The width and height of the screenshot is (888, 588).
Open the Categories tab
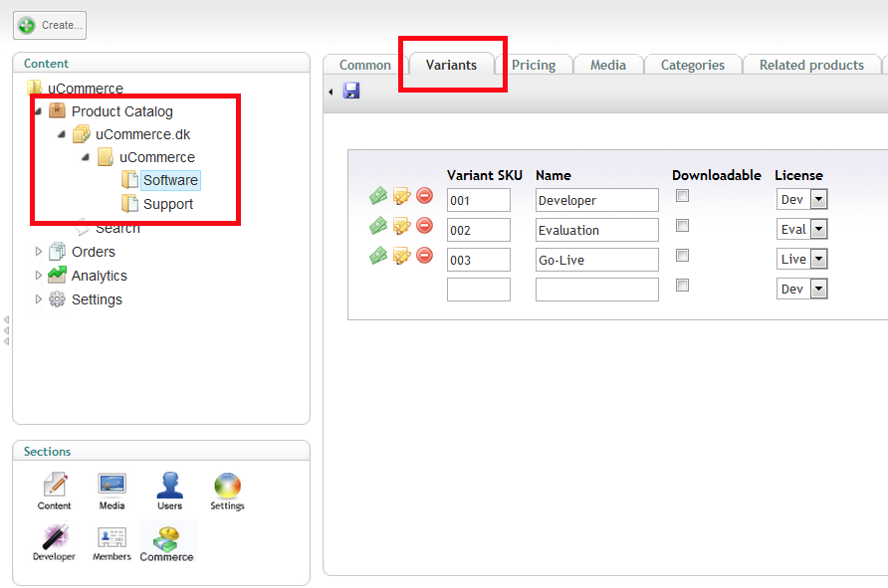click(693, 65)
